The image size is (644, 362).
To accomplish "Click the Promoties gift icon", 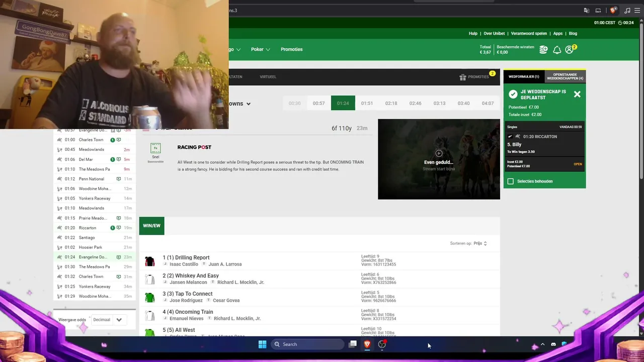I will (463, 77).
